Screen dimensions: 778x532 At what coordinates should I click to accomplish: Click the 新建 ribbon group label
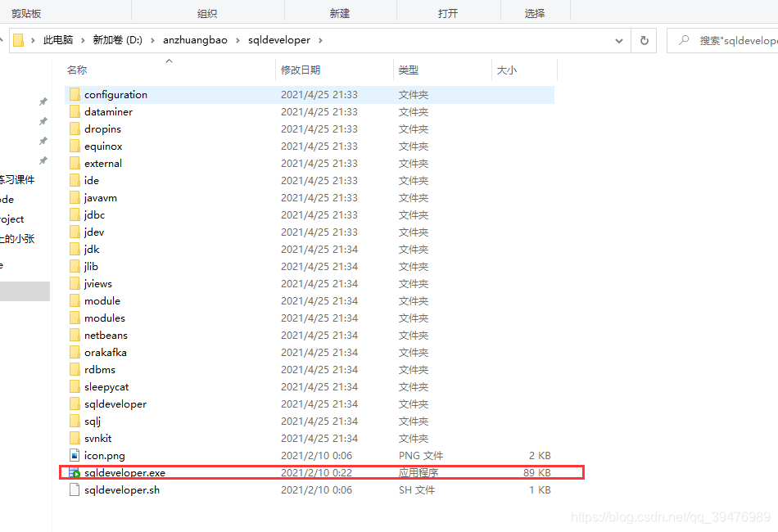pos(340,14)
